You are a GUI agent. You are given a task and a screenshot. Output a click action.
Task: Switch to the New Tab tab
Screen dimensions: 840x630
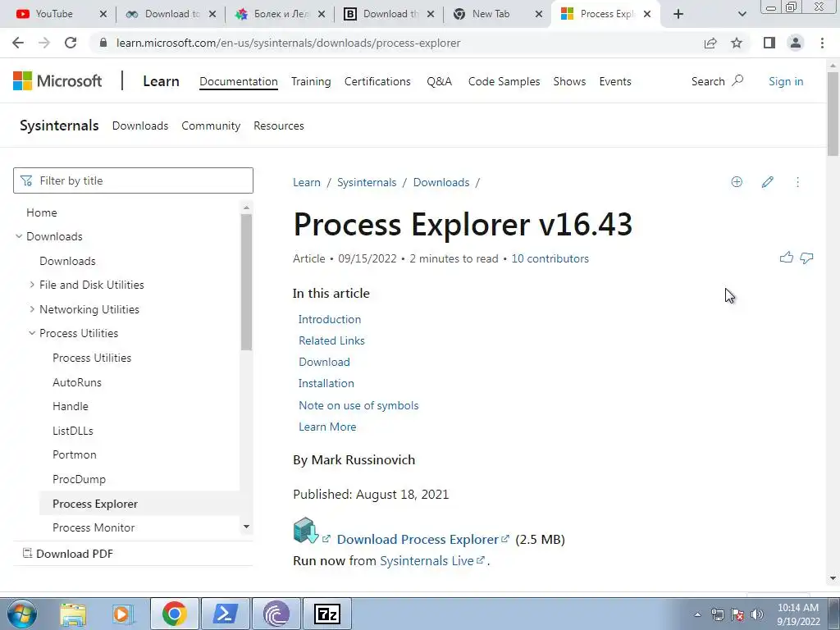[x=491, y=14]
